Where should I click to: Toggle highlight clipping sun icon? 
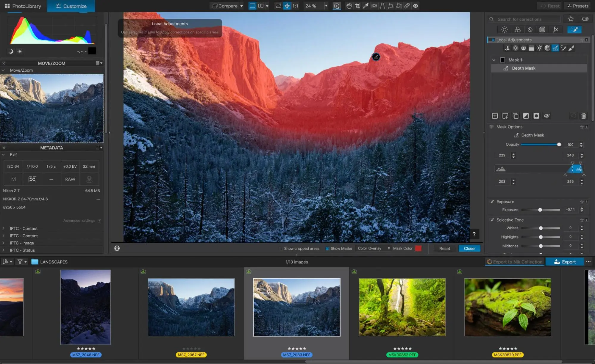(x=20, y=51)
